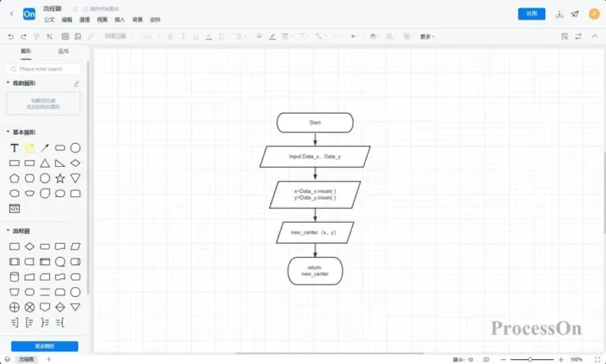Click the page search icon in toolbar
Viewport: 606px width, 364px height.
click(x=565, y=36)
